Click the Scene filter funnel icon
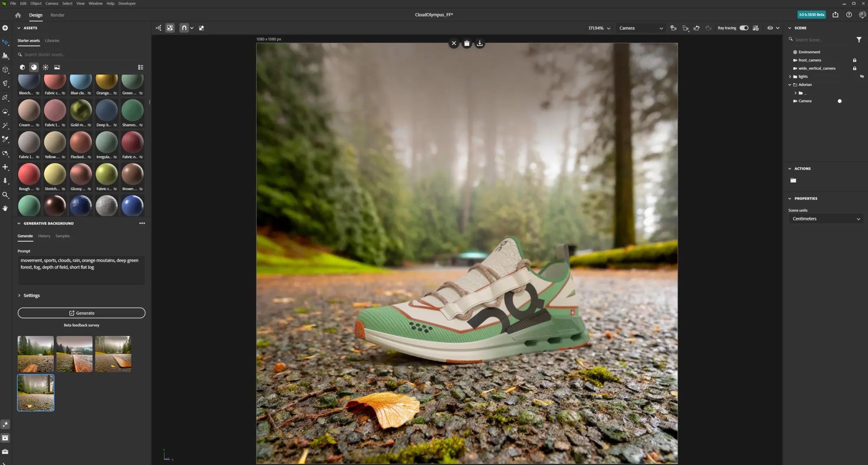Viewport: 868px width, 465px height. click(x=859, y=39)
